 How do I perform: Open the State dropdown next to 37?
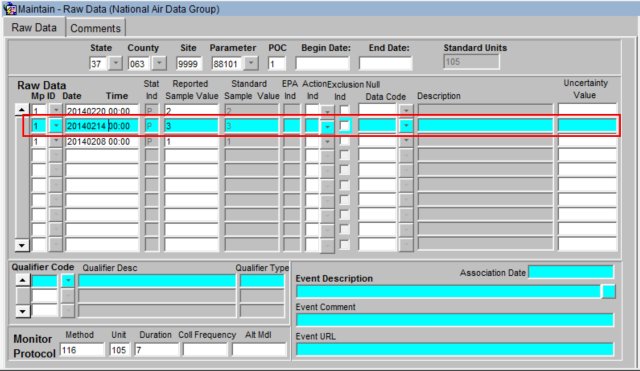(x=116, y=63)
